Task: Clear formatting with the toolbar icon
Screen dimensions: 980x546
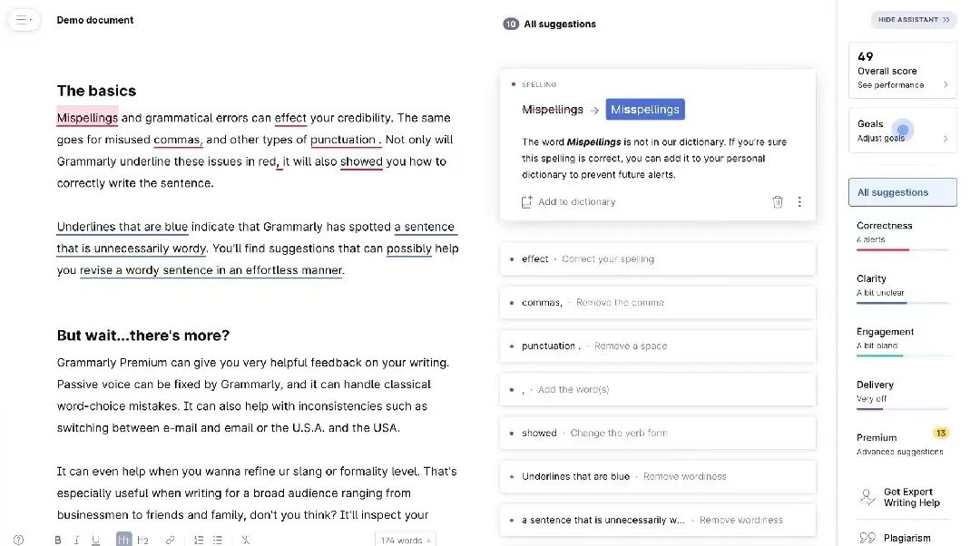Action: pos(246,540)
